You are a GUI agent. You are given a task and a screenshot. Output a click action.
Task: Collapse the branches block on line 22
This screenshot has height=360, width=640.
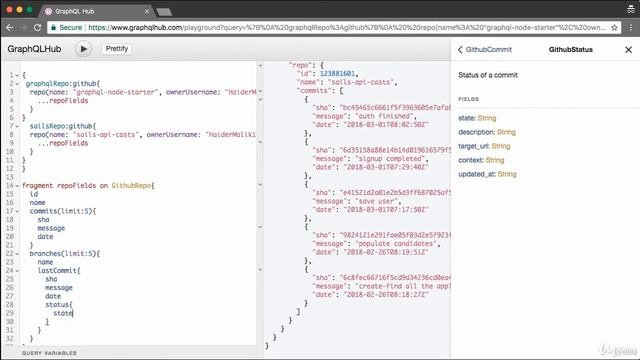17,254
